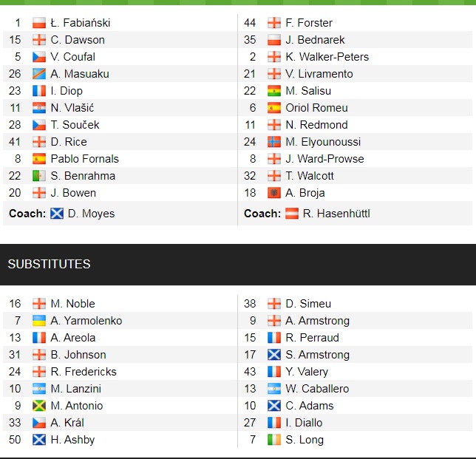Click the Algeria flag beside S. Benrahma
476x459 pixels.
[x=39, y=176]
